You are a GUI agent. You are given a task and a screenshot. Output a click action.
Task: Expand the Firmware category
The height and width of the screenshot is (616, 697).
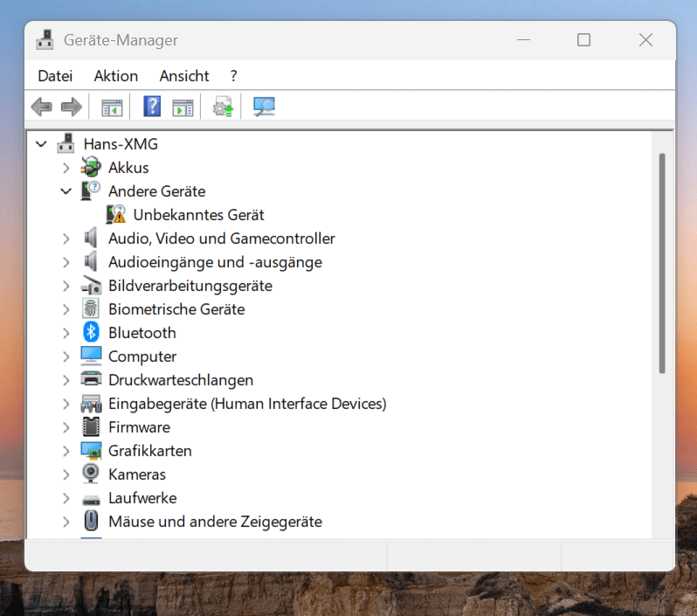(x=66, y=427)
